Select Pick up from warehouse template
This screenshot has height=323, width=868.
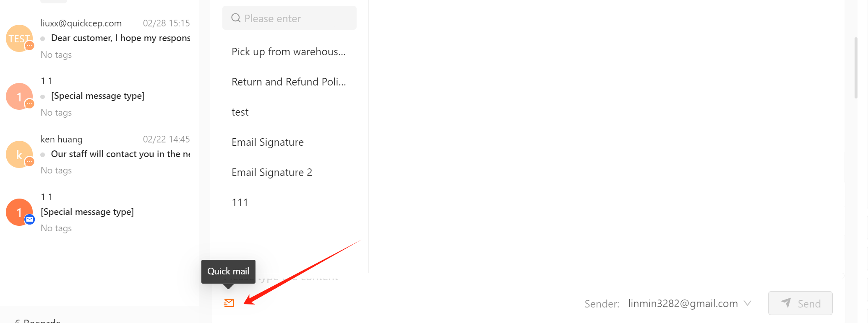pyautogui.click(x=289, y=52)
